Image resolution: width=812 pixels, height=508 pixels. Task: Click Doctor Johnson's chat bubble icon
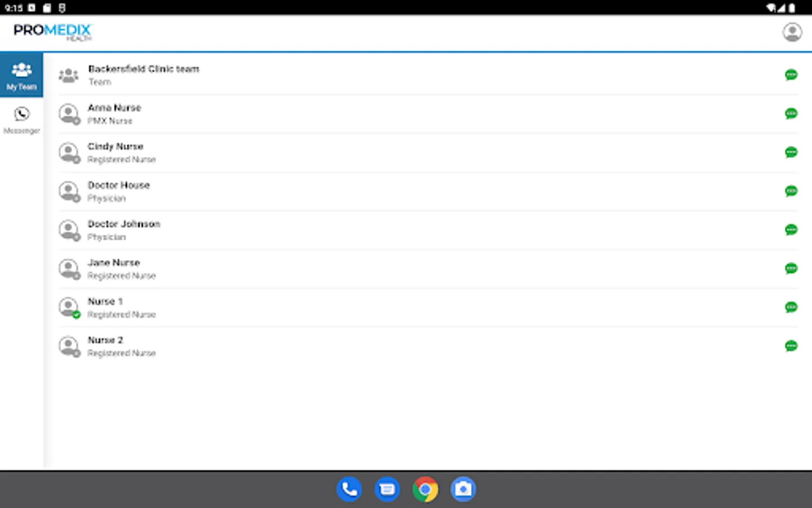tap(791, 230)
